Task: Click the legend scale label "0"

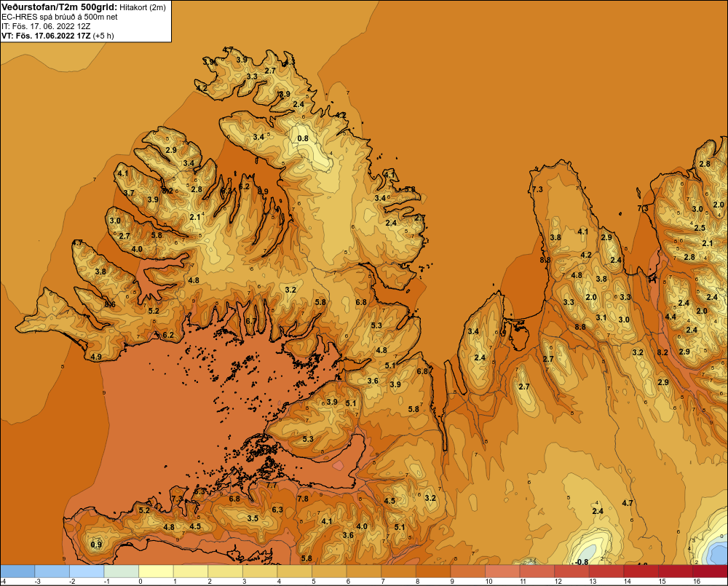Action: point(141,582)
